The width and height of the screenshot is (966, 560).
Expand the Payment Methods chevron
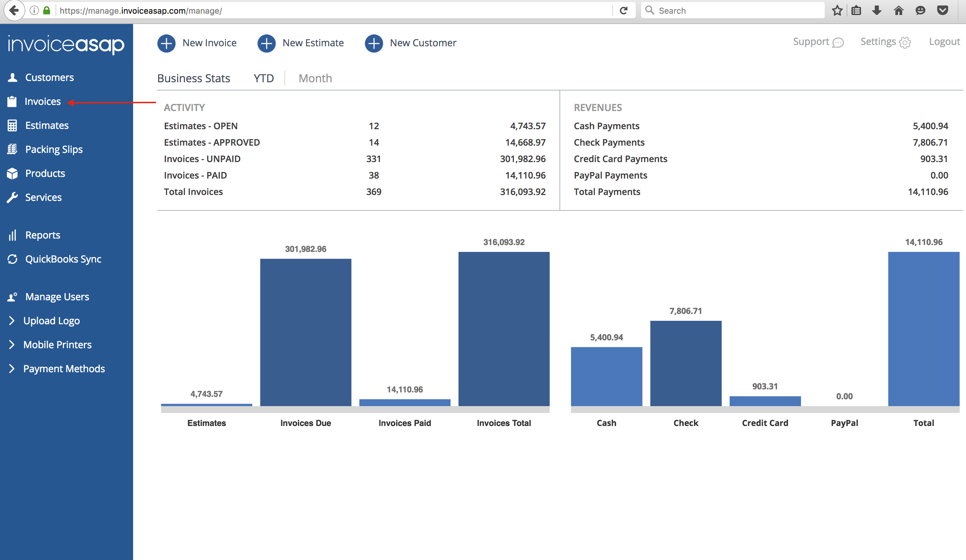(12, 368)
